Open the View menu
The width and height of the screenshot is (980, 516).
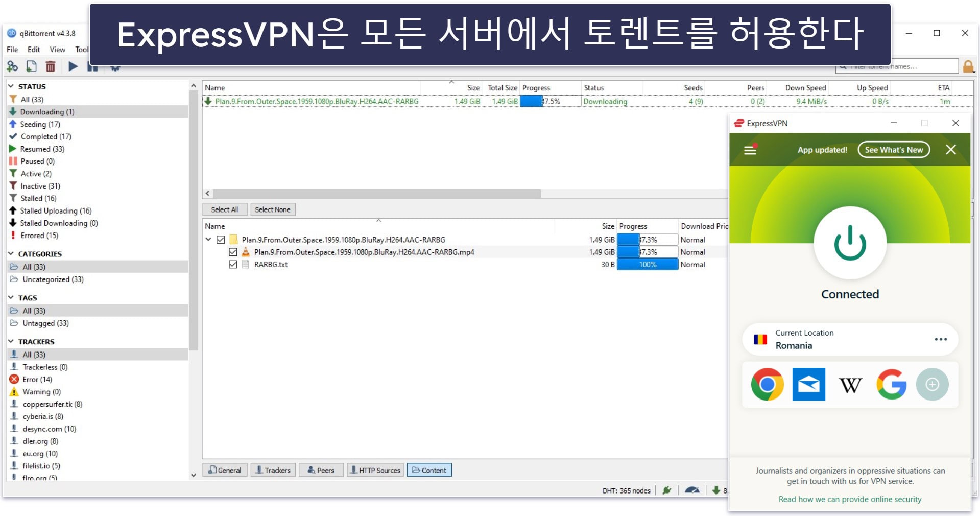pos(57,50)
